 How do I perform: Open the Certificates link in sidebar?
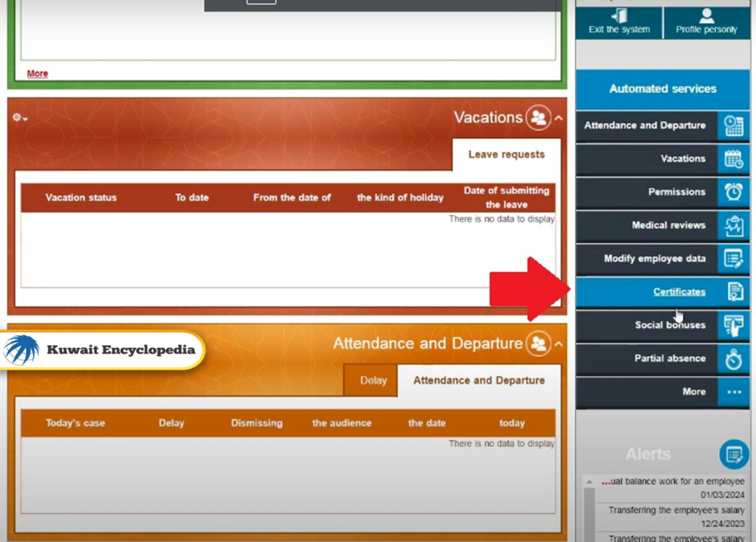click(x=678, y=292)
